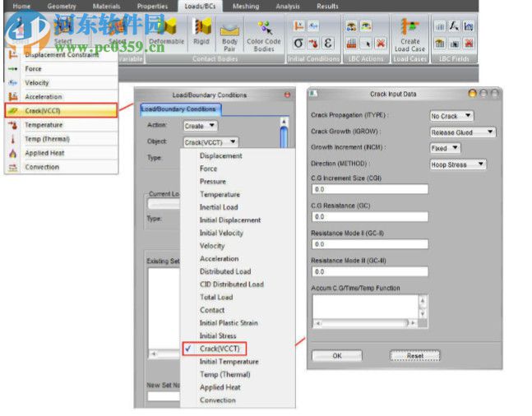Image resolution: width=532 pixels, height=416 pixels.
Task: Select checked Crack(VCCT) in Object list
Action: [215, 349]
